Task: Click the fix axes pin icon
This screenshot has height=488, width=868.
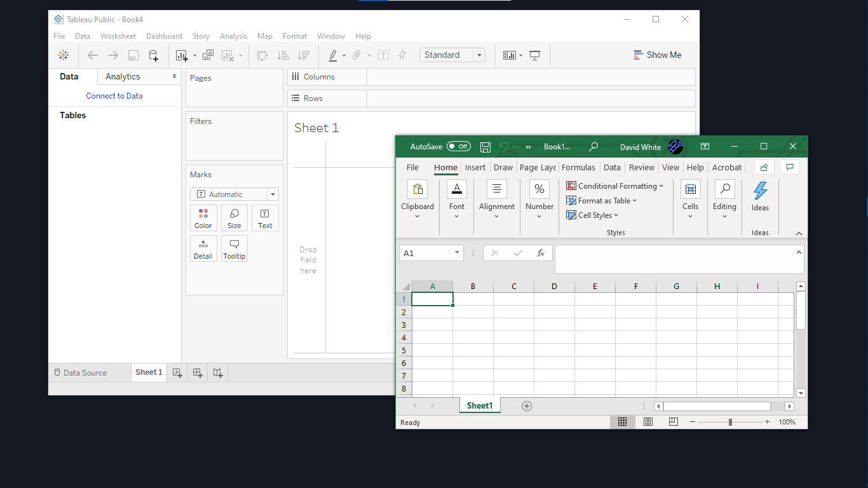Action: point(402,55)
